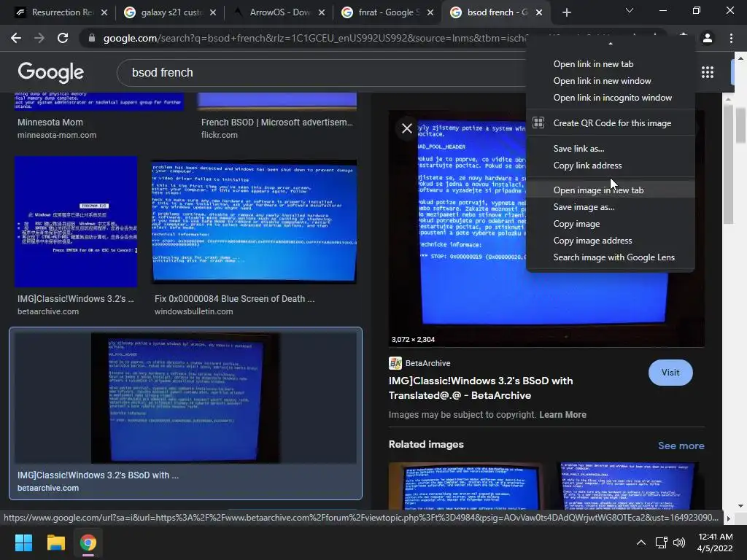747x560 pixels.
Task: Close the fnrat Google Search tab
Action: pyautogui.click(x=430, y=12)
